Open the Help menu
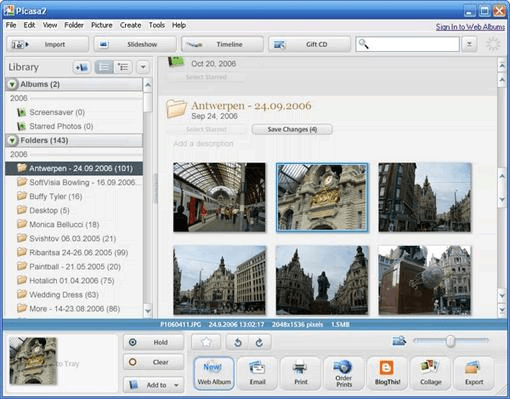Viewport: 510px width, 399px height. [179, 25]
